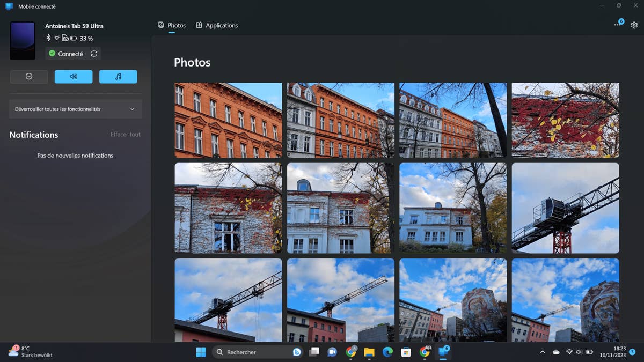Open the Applications tab
The height and width of the screenshot is (362, 644).
coord(217,25)
